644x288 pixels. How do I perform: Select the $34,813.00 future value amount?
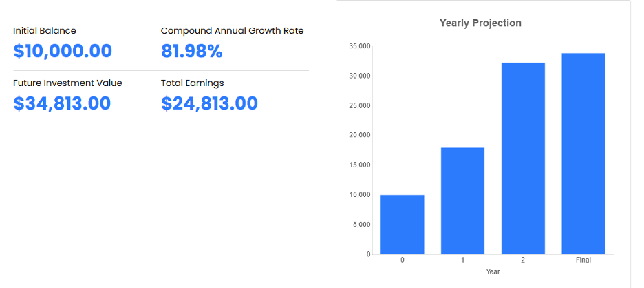(x=63, y=104)
